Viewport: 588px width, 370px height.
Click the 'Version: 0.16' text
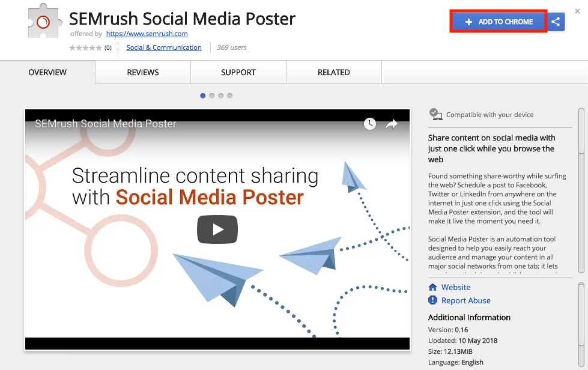(448, 330)
